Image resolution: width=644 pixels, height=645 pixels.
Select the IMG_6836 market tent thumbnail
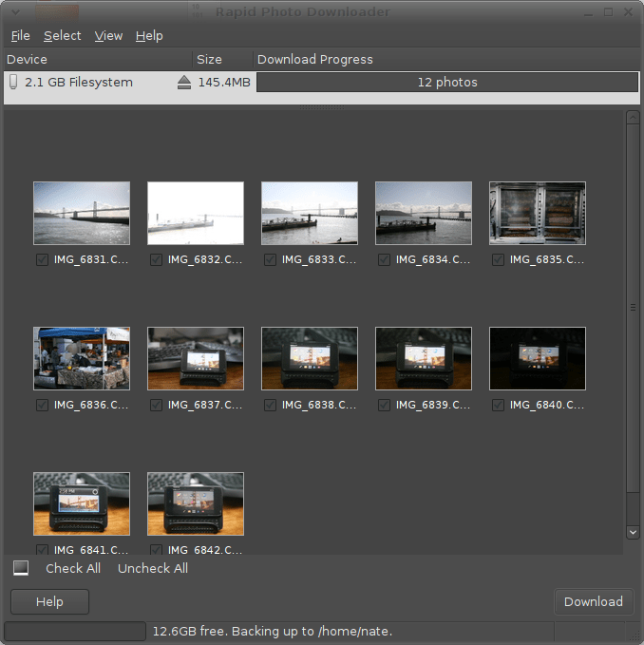tap(82, 358)
